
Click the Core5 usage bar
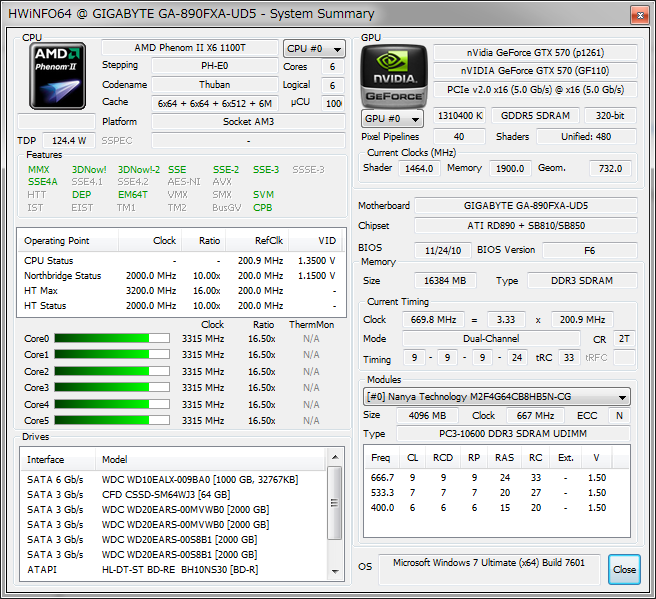point(112,420)
